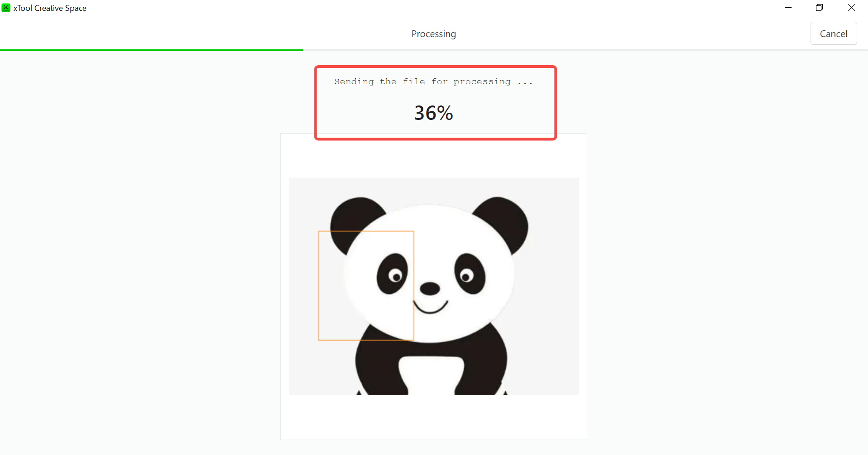Click 'Sending the file for processing' message

click(433, 82)
